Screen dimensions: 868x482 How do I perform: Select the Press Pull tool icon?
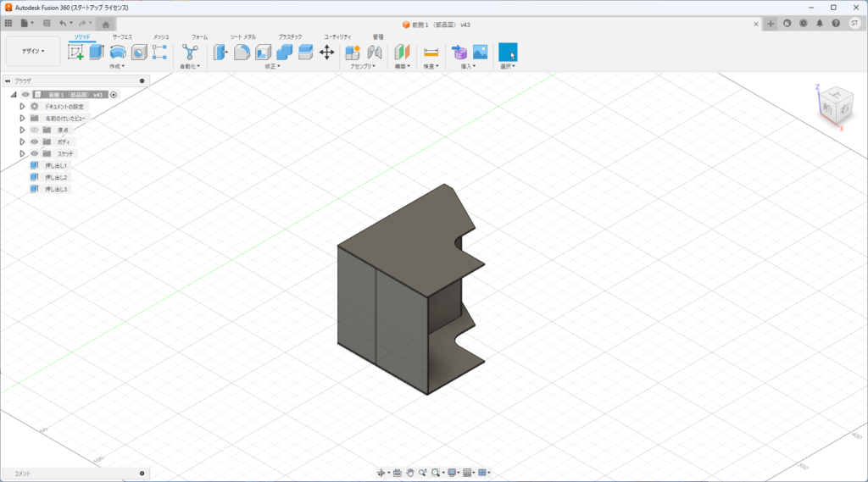[220, 52]
